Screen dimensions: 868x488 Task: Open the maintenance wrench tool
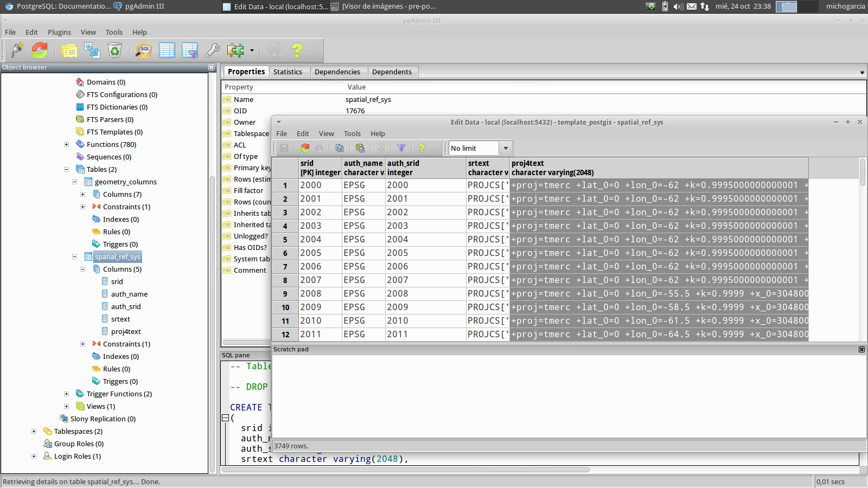[213, 50]
